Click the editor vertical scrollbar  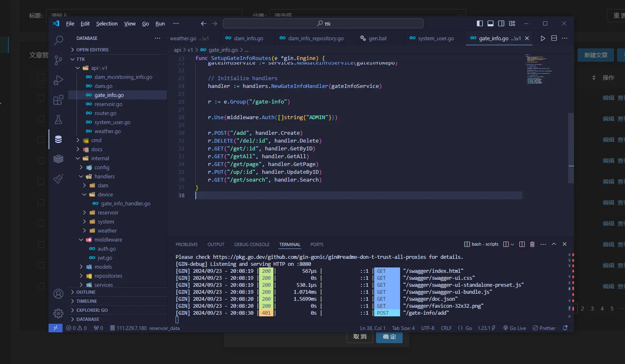pos(571,148)
